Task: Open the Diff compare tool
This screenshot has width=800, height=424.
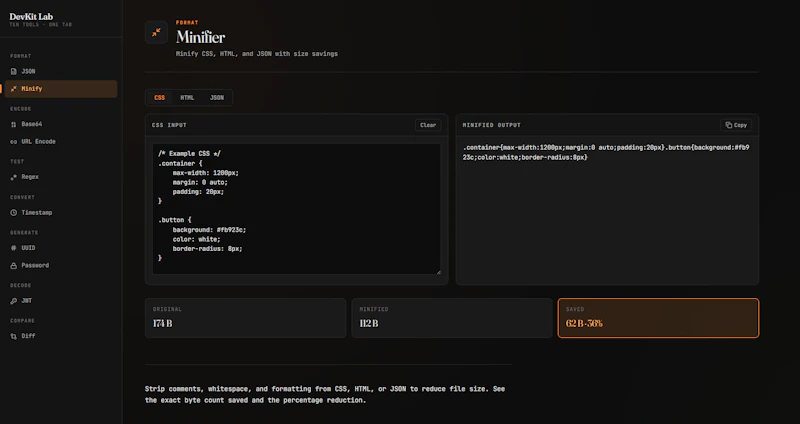Action: coord(61,336)
